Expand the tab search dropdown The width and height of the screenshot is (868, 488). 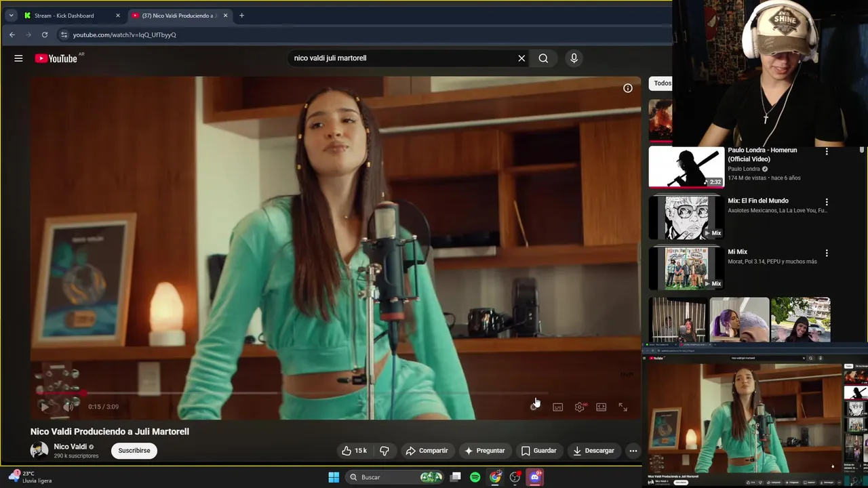pyautogui.click(x=11, y=16)
